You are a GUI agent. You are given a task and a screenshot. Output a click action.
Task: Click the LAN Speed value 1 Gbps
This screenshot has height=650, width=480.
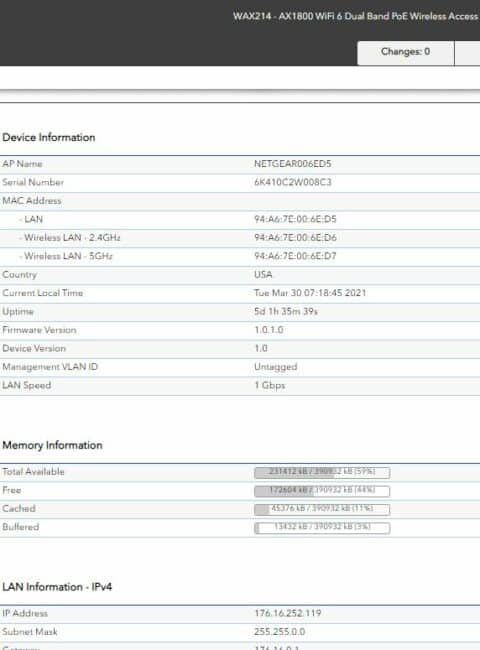click(x=269, y=385)
